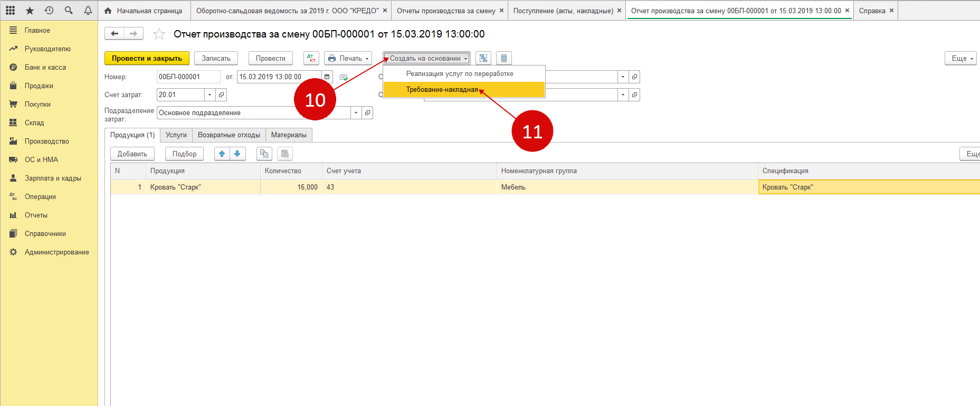The height and width of the screenshot is (406, 980).
Task: Open related documents structure icon
Action: [483, 58]
